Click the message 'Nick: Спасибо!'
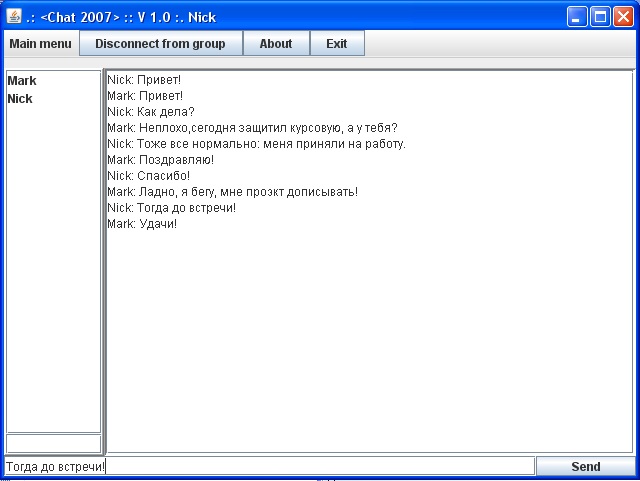 (x=149, y=176)
